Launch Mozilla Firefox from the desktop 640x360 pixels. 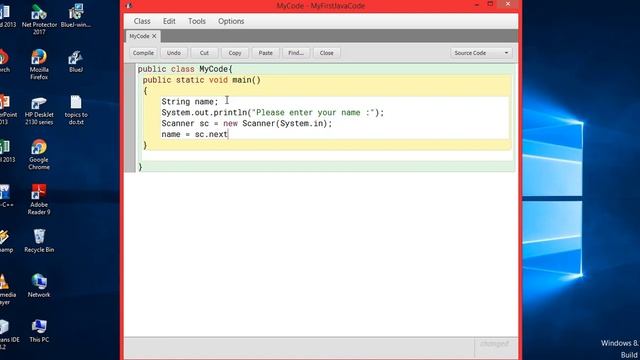coord(39,64)
